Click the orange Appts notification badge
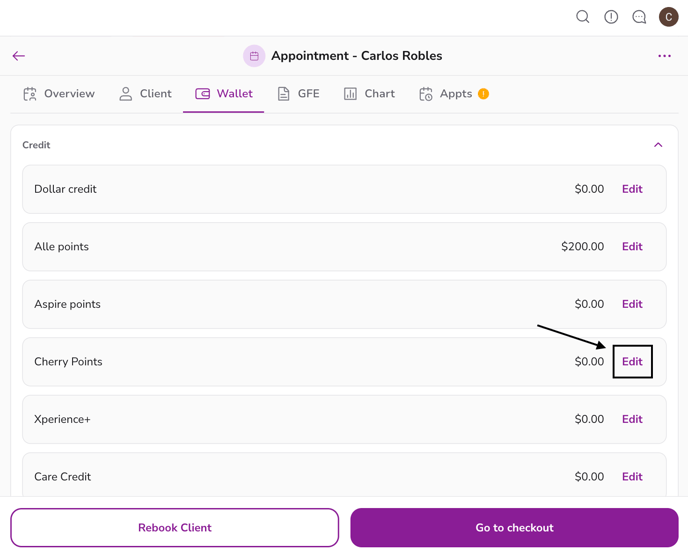This screenshot has height=552, width=688. click(x=483, y=94)
